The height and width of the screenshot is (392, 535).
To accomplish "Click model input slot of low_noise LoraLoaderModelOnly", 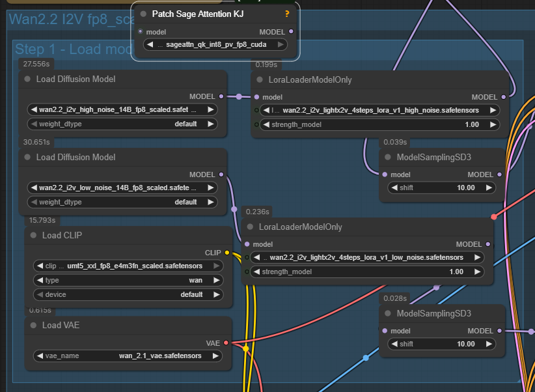I will 247,244.
